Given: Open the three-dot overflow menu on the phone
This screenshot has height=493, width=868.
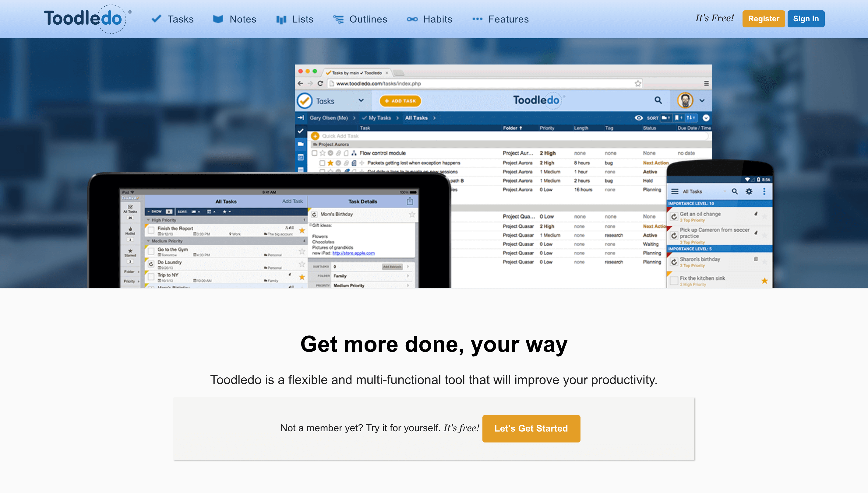Looking at the screenshot, I should 764,191.
